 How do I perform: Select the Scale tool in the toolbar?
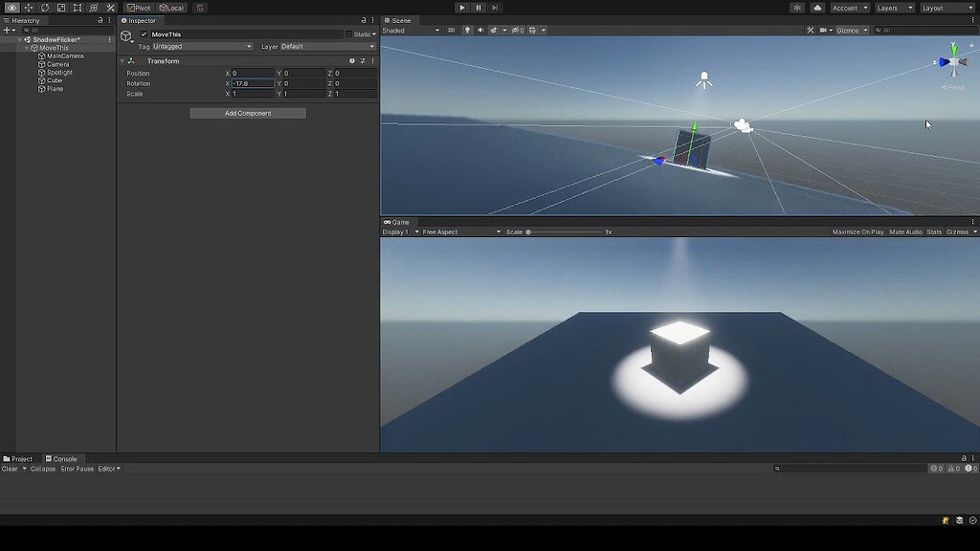coord(60,8)
